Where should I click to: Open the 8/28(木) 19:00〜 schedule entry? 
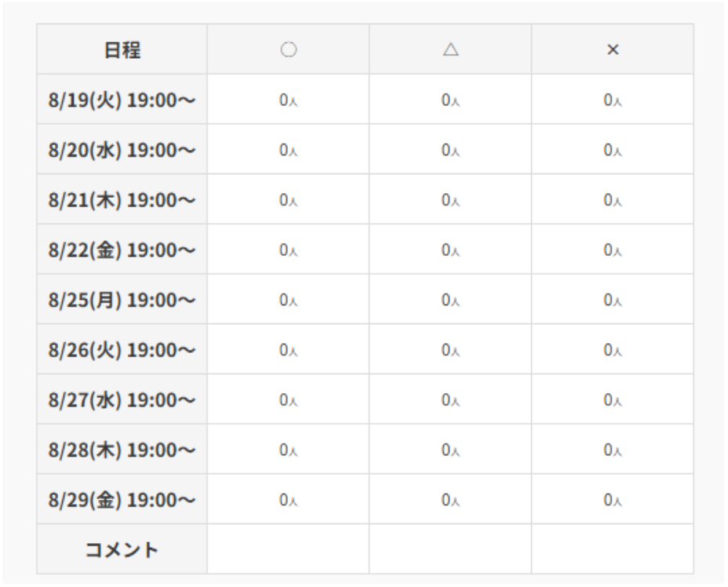(x=122, y=450)
